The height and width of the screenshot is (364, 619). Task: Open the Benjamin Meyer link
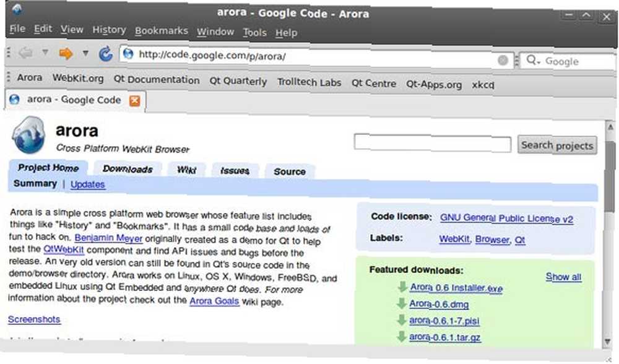[108, 238]
